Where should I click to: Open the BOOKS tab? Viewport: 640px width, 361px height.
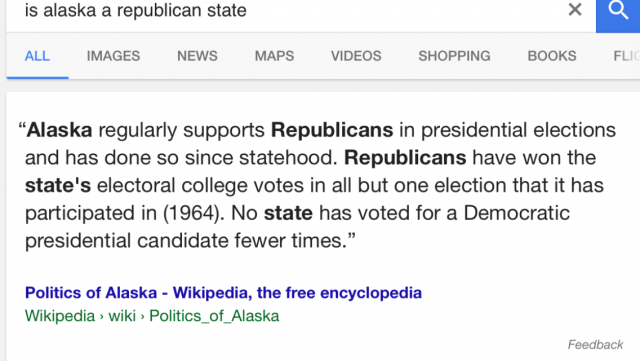(552, 56)
